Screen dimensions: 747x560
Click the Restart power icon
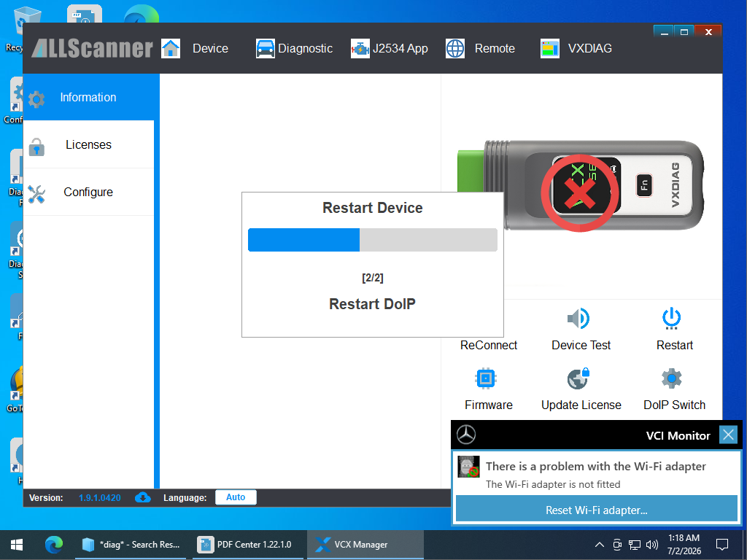tap(672, 318)
